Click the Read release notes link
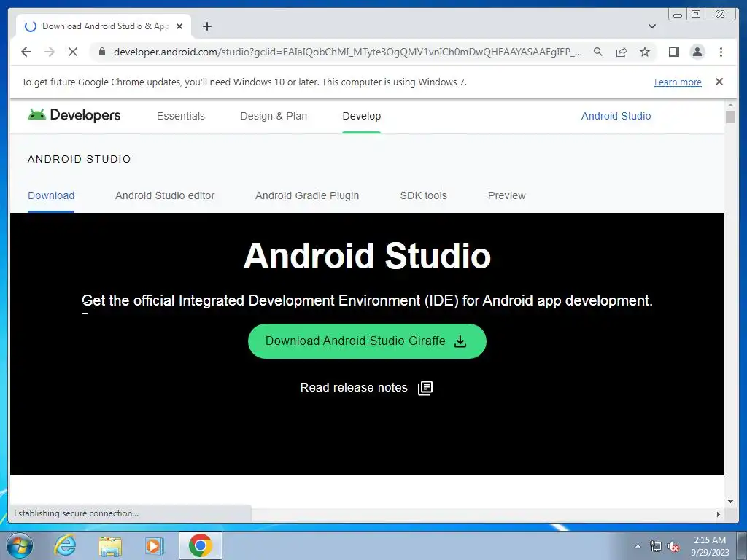Viewport: 747px width, 560px height. 354,388
